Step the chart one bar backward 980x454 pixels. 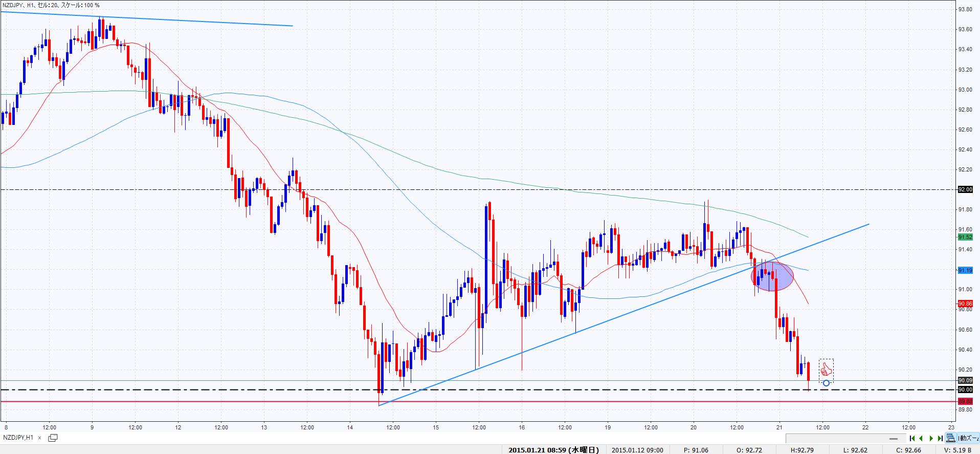click(921, 438)
